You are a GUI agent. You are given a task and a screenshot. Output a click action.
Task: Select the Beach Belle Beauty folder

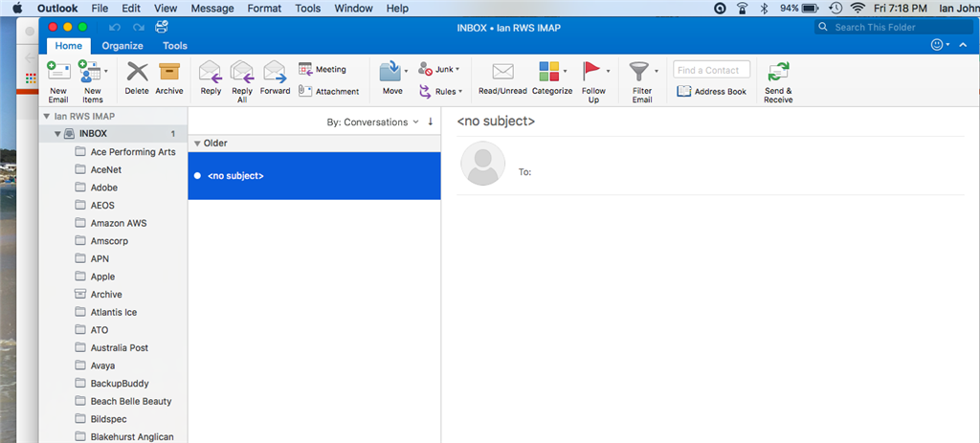point(113,401)
